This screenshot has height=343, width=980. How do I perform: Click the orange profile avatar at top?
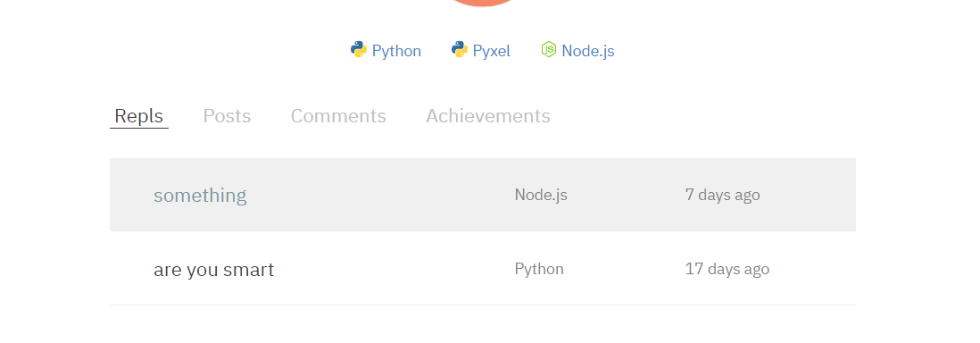click(x=482, y=4)
